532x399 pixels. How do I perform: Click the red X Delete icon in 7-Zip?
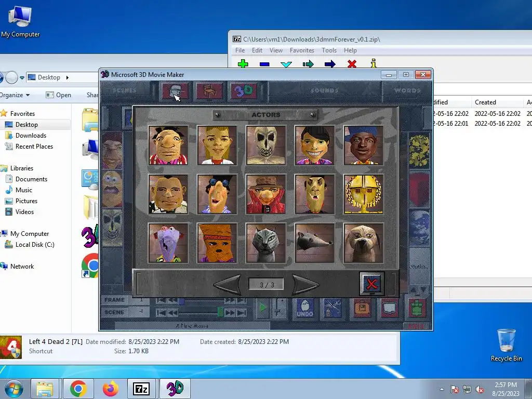click(352, 64)
